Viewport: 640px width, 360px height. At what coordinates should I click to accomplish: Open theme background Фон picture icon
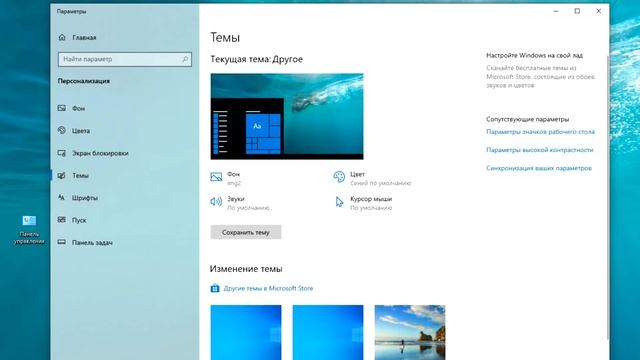(216, 177)
